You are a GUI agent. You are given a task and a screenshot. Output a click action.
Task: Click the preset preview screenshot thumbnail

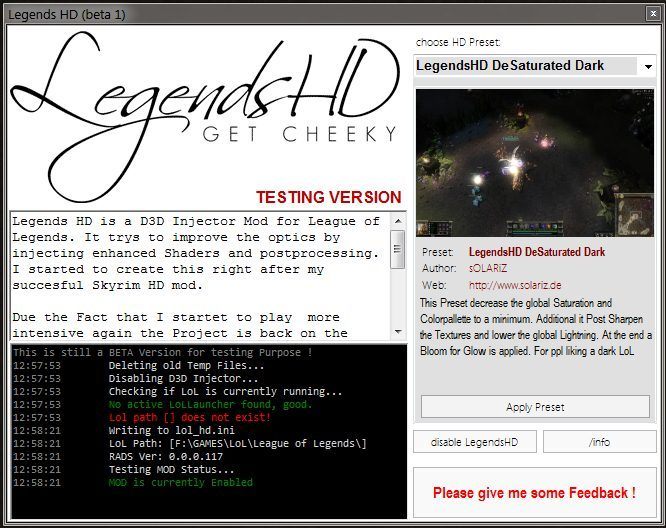[535, 163]
